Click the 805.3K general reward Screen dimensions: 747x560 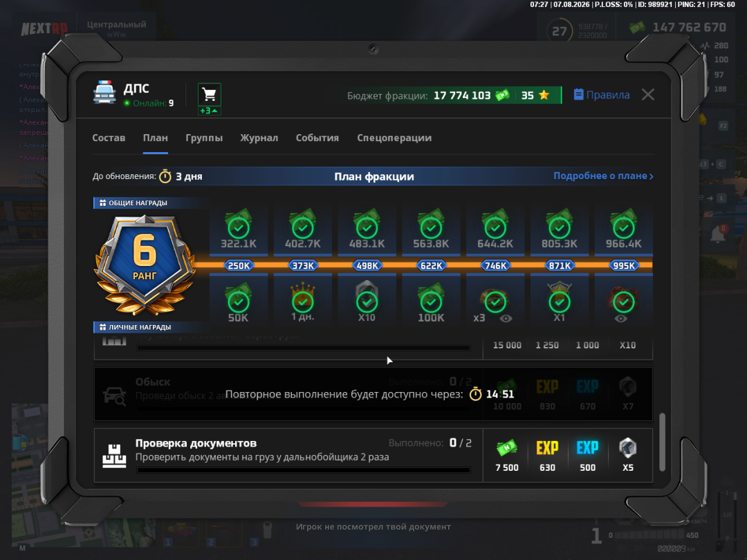(560, 229)
